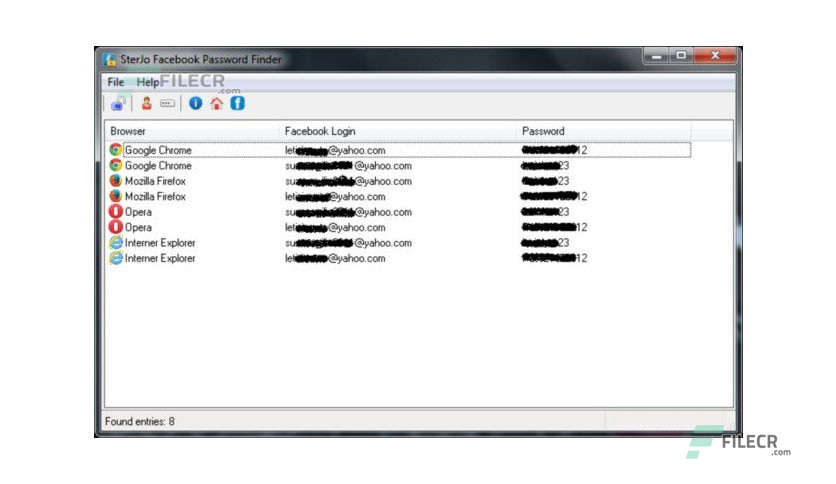Click the leti…@yahoo.com login for Google Chrome

pos(335,150)
